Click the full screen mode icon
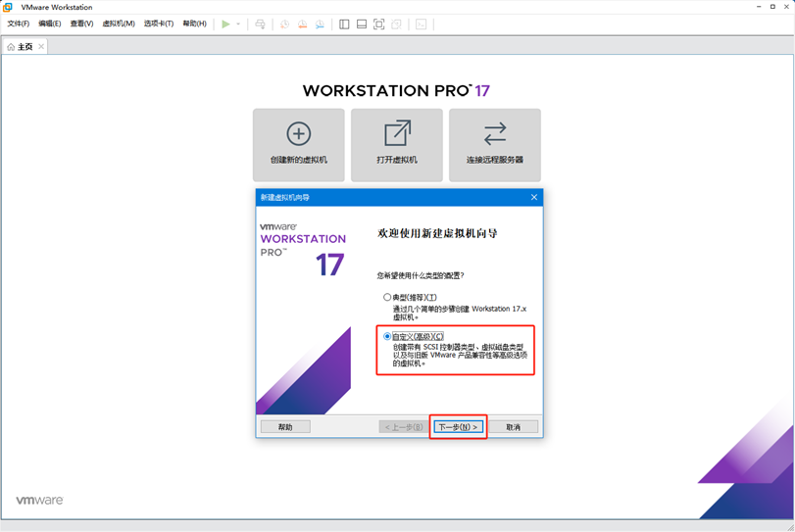This screenshot has width=795, height=532. (x=378, y=24)
